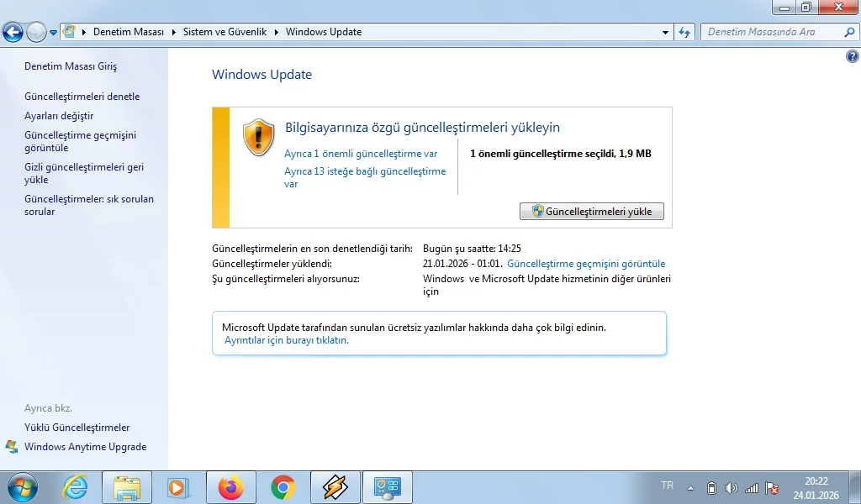Image resolution: width=861 pixels, height=504 pixels.
Task: Click the Control Panel icon in address bar
Action: coord(69,31)
